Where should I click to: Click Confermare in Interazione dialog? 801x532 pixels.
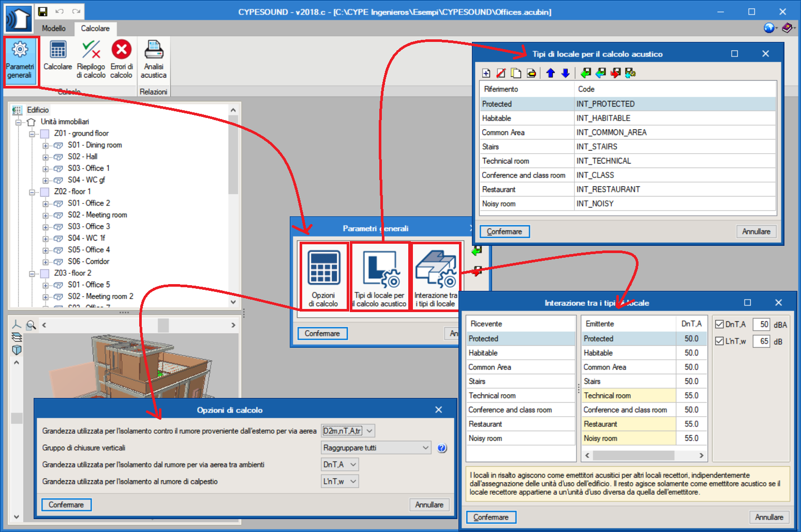coord(491,517)
